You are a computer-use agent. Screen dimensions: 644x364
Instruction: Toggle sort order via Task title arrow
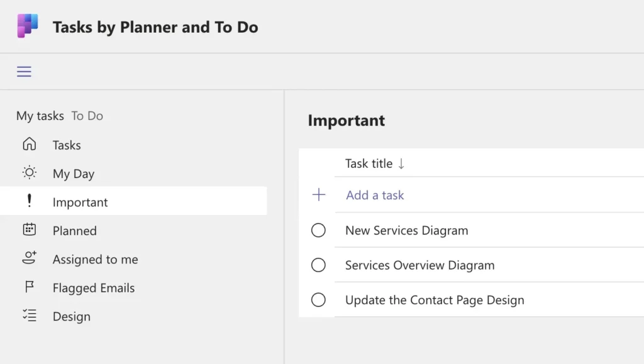click(x=401, y=163)
